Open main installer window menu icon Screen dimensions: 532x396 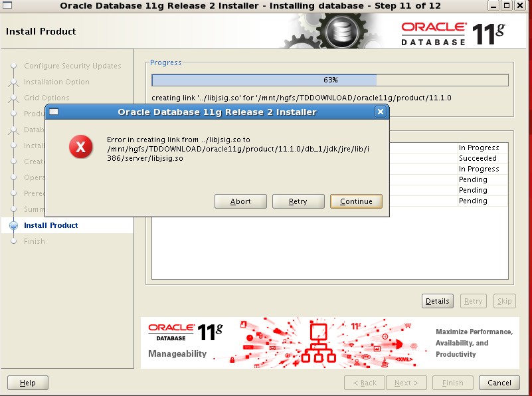pos(7,5)
